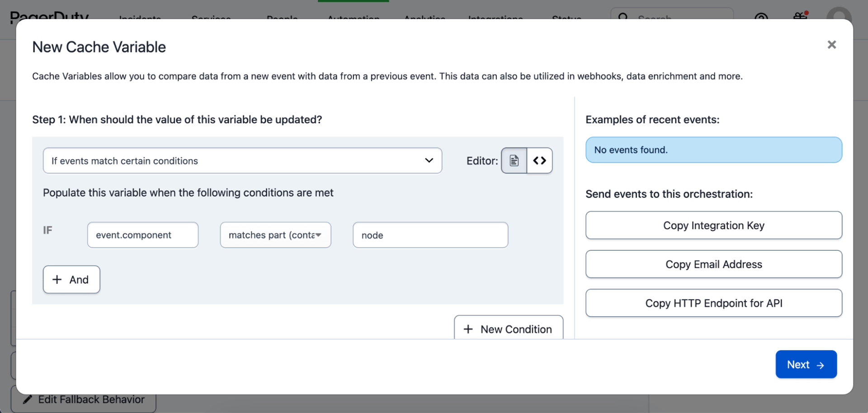Open the Analytics menu in navigation

[x=425, y=17]
